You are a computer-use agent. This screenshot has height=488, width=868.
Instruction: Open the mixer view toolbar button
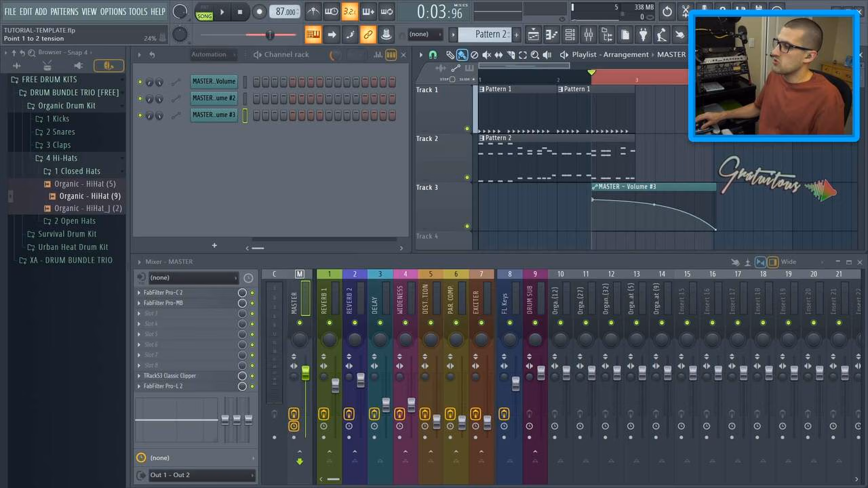[x=589, y=35]
